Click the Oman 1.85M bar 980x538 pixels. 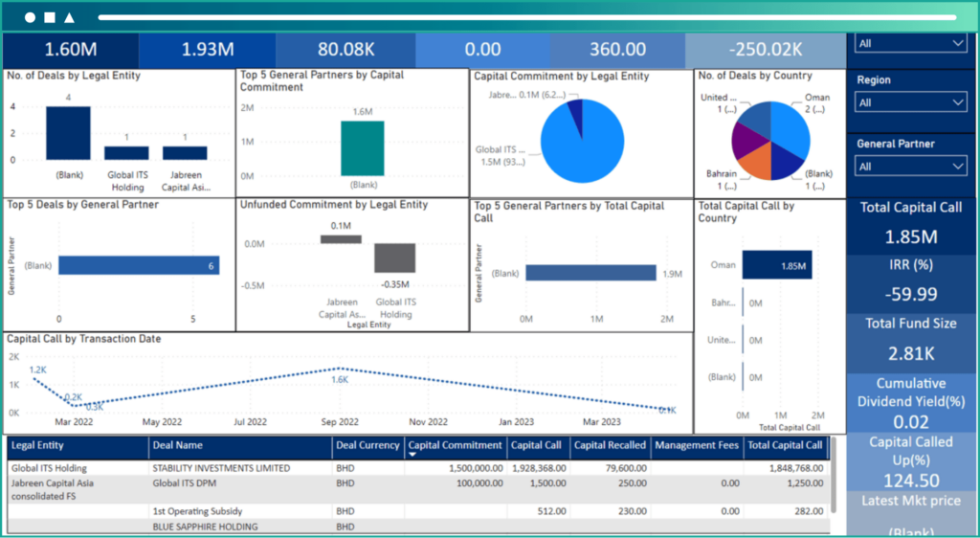tap(776, 265)
